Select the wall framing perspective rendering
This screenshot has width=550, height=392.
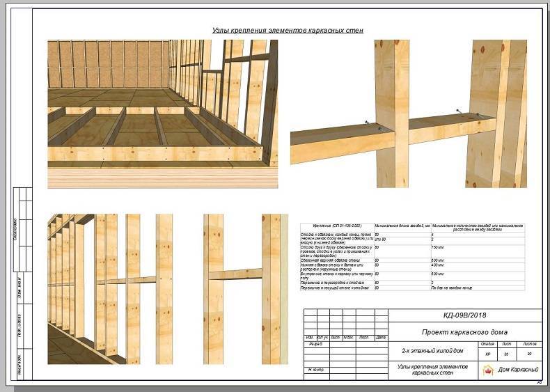point(110,289)
